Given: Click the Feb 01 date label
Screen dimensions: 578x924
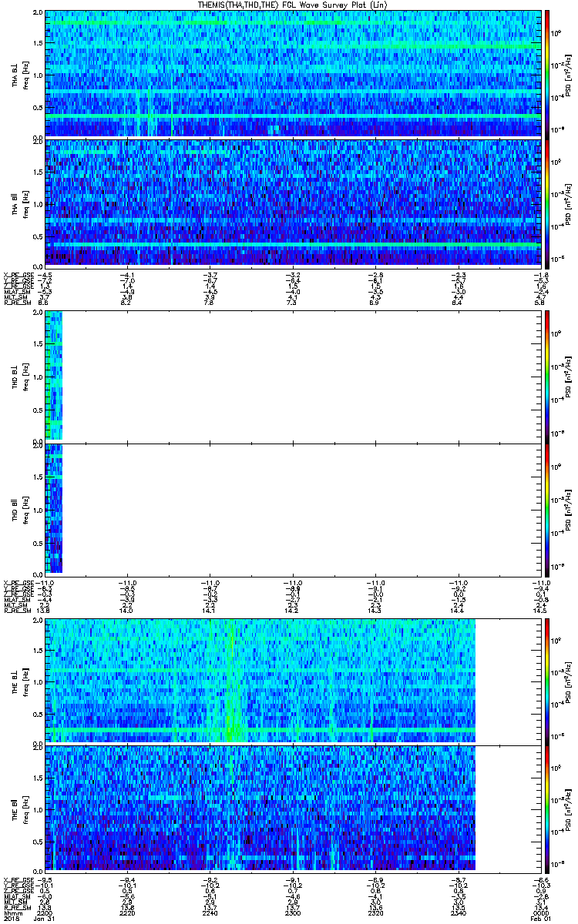Looking at the screenshot, I should [x=542, y=917].
